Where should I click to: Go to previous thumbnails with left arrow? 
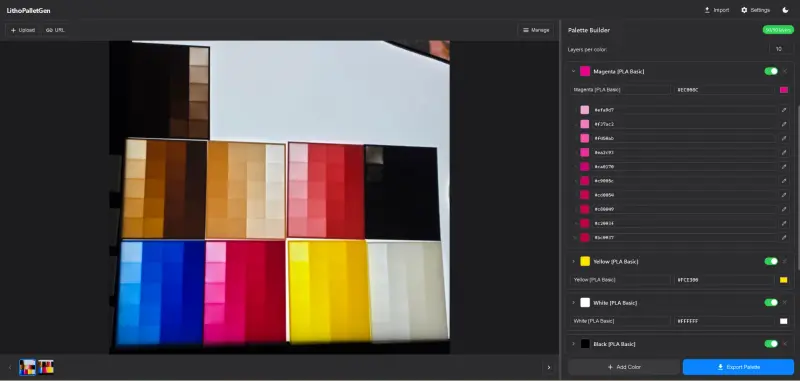[10, 367]
